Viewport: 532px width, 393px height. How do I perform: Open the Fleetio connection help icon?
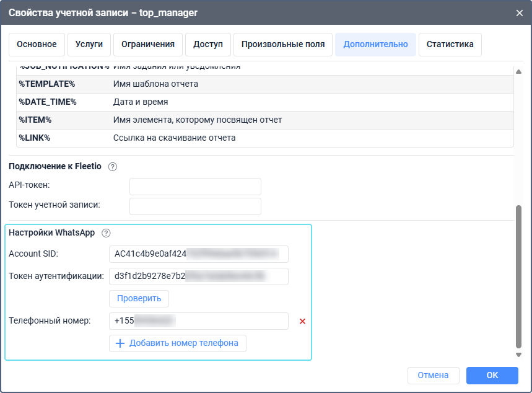point(112,167)
